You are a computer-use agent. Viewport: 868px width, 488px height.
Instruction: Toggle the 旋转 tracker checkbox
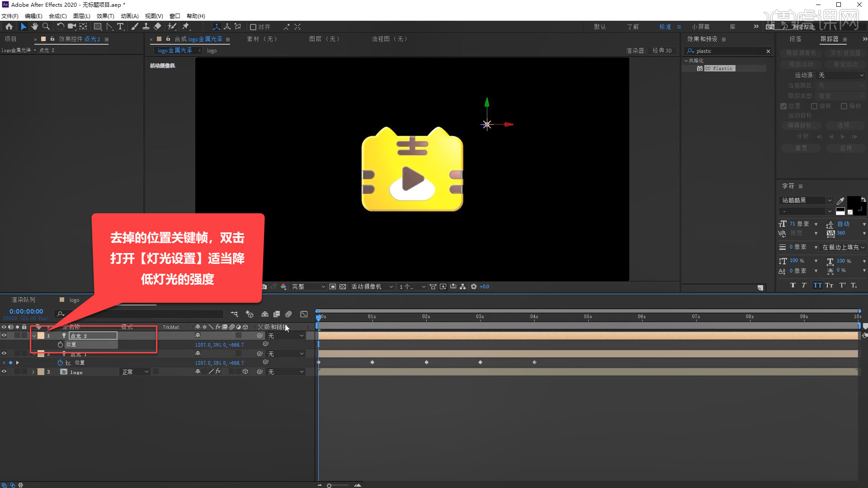814,106
